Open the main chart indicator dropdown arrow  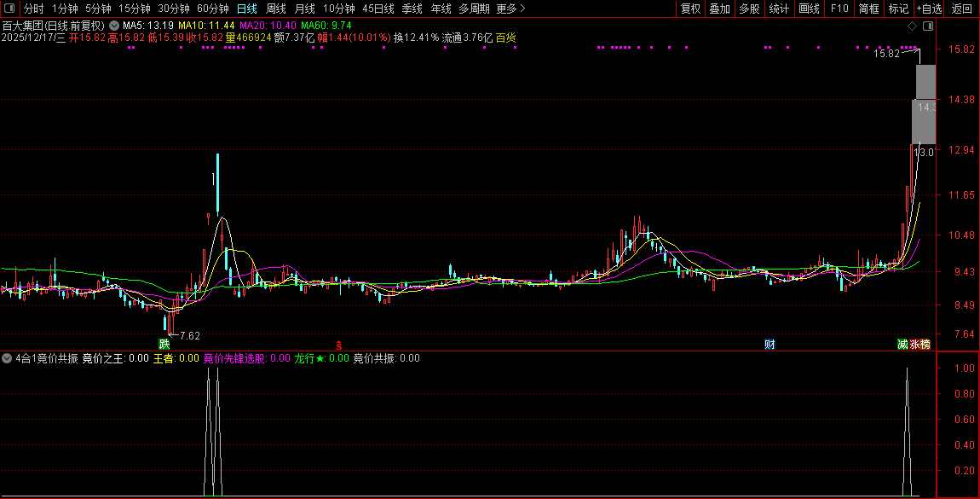pyautogui.click(x=114, y=26)
